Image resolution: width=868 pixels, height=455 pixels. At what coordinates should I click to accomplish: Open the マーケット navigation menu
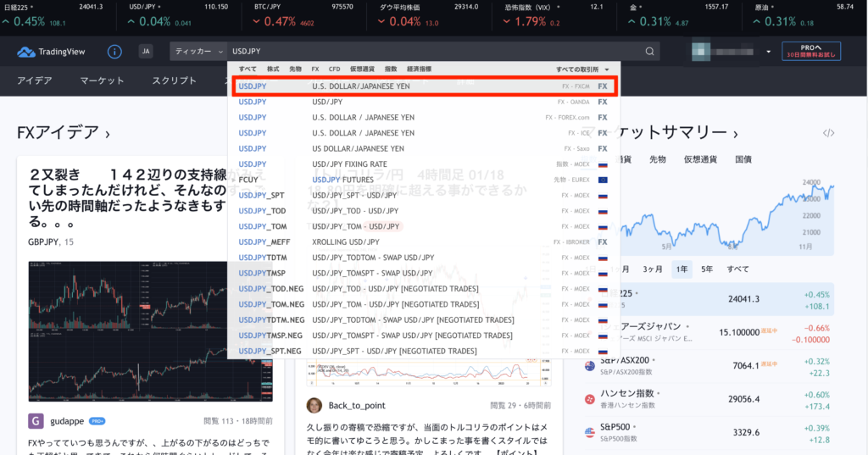[102, 80]
